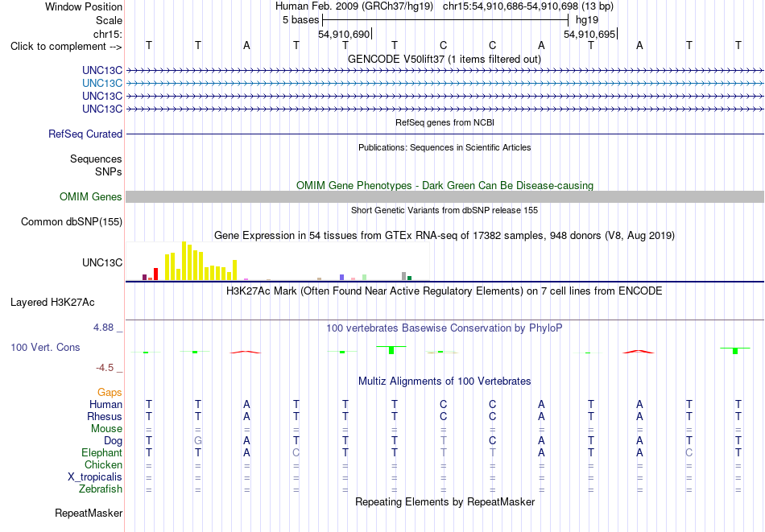Click the '4.88' PhyloP upper limit value

pos(103,328)
